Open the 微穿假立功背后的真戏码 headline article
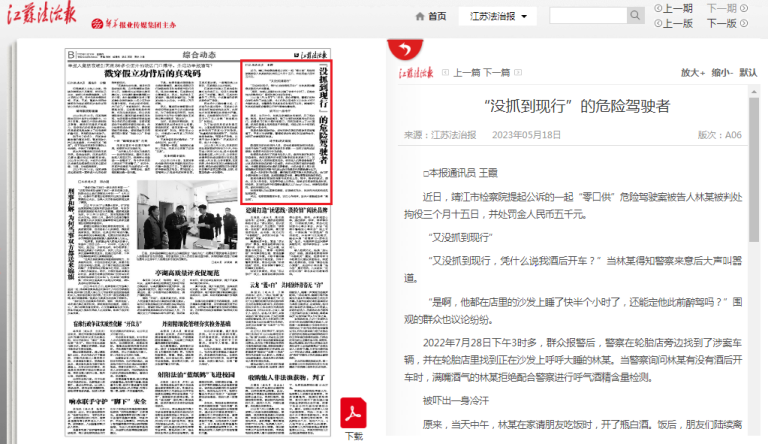768x444 pixels. [x=152, y=74]
